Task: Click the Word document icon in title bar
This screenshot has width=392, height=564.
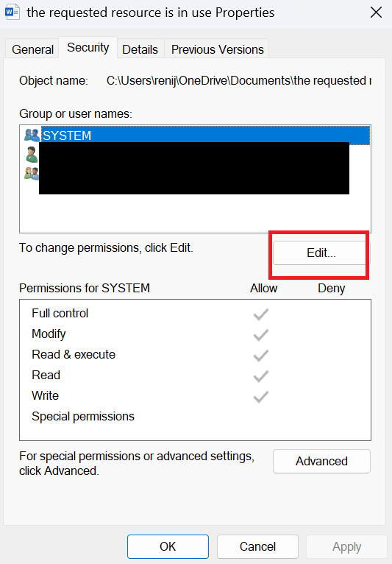Action: pyautogui.click(x=13, y=13)
